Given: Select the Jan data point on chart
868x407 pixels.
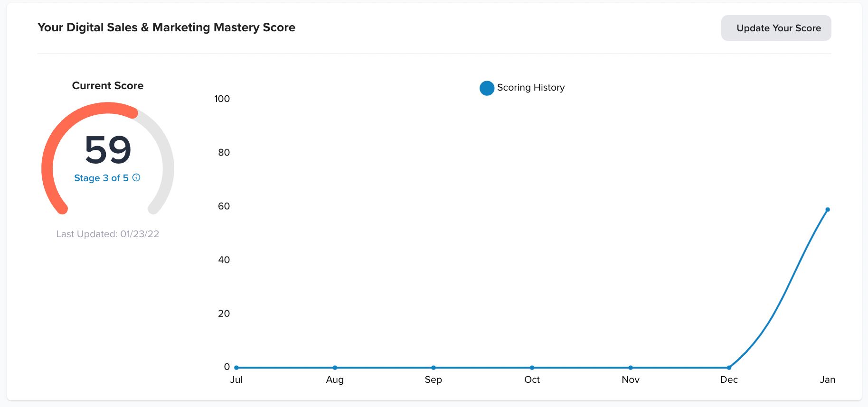Looking at the screenshot, I should point(827,209).
